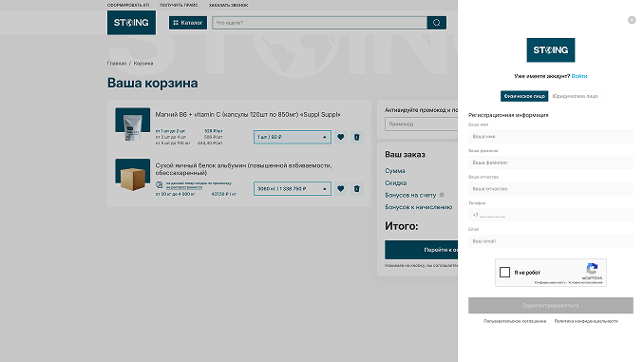Click Бонусов к начислению label
Image resolution: width=644 pixels, height=362 pixels.
click(x=419, y=207)
